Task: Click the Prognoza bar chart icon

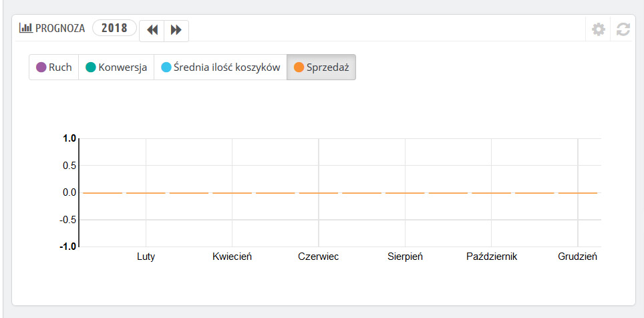Action: point(26,28)
